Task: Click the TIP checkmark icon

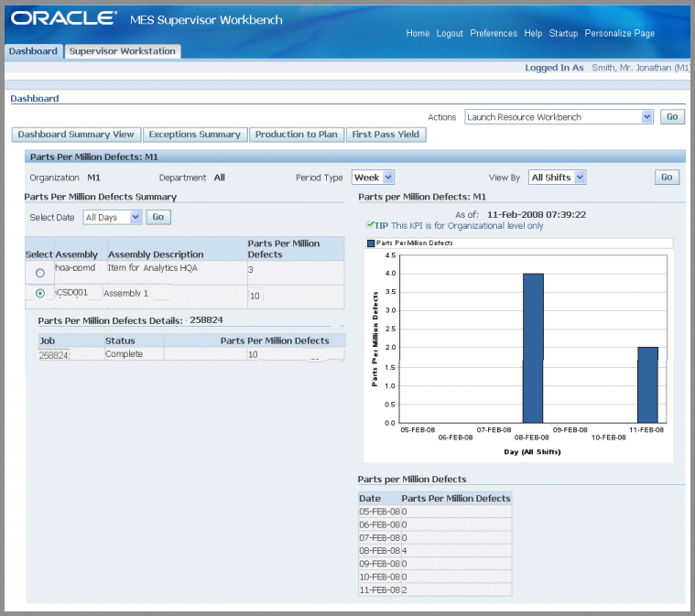Action: 369,225
